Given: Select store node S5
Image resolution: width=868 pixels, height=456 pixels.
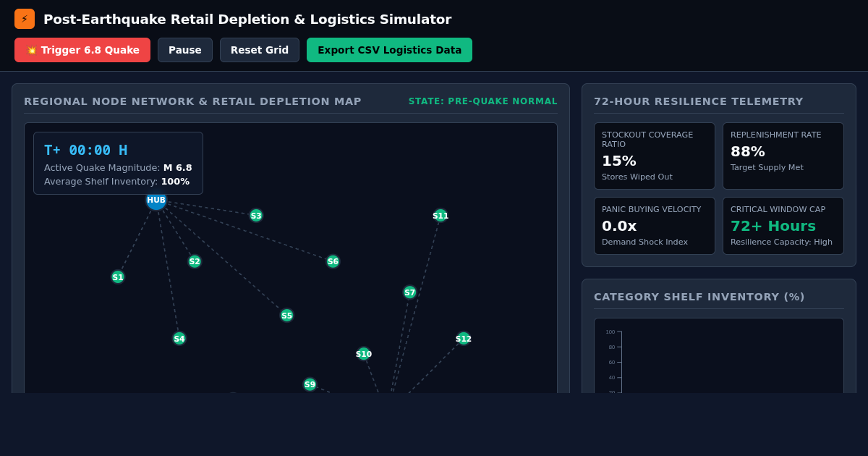Looking at the screenshot, I should pyautogui.click(x=287, y=316).
